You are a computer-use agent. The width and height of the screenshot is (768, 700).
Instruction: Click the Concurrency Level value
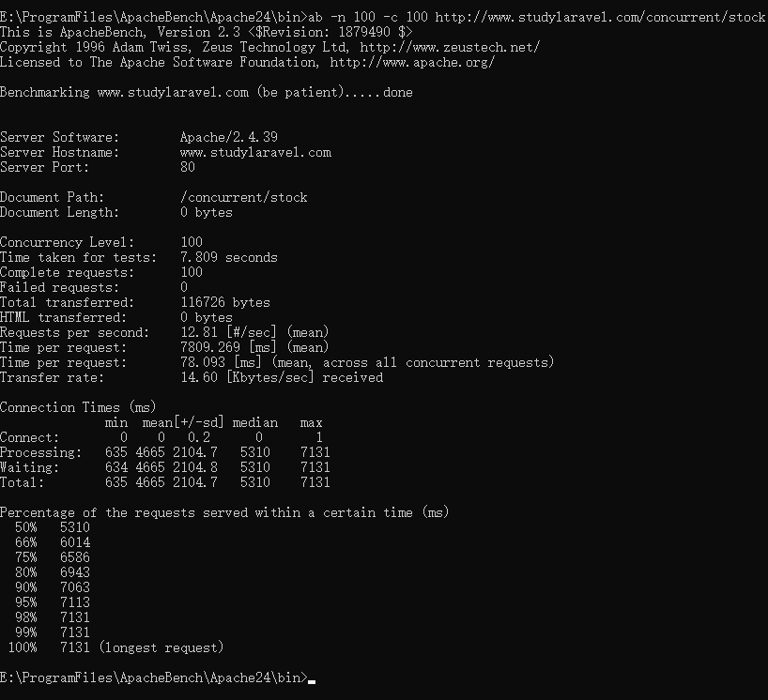192,242
